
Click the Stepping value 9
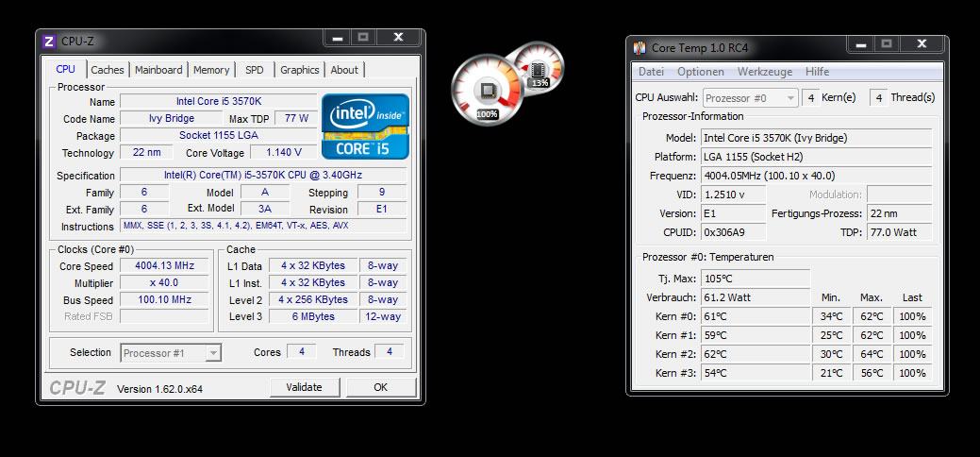pos(381,193)
